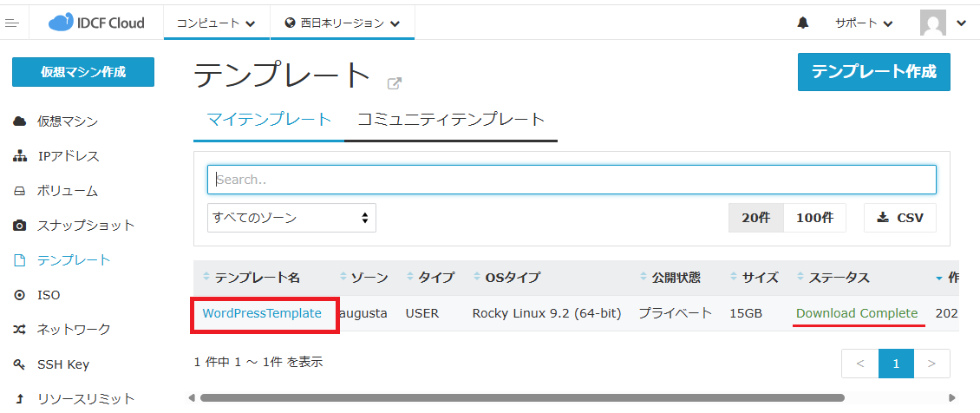
Task: Switch to マイテンプレート tab
Action: point(269,120)
